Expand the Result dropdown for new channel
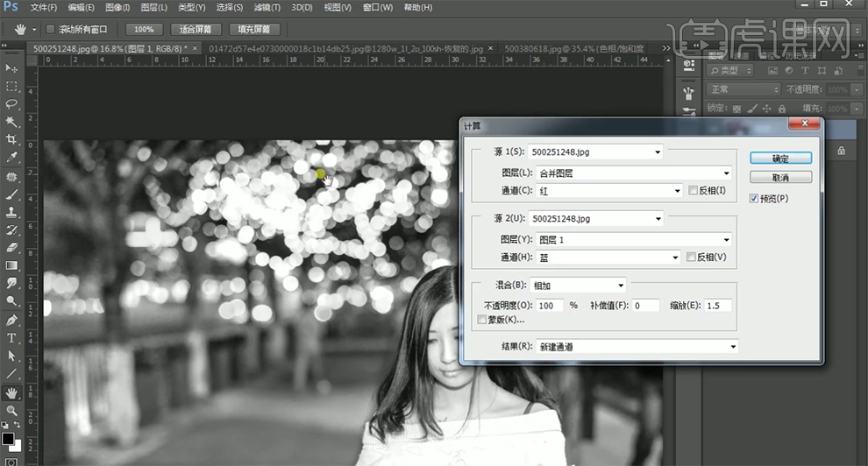Viewport: 868px width, 466px height. [x=637, y=347]
